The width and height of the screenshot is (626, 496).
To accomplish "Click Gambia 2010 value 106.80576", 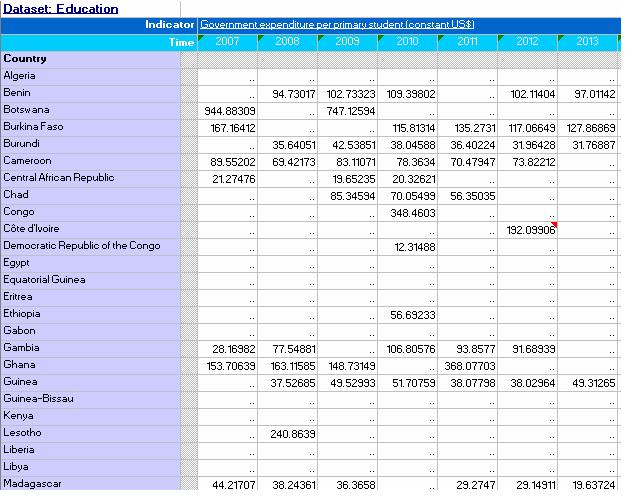I will (x=411, y=349).
